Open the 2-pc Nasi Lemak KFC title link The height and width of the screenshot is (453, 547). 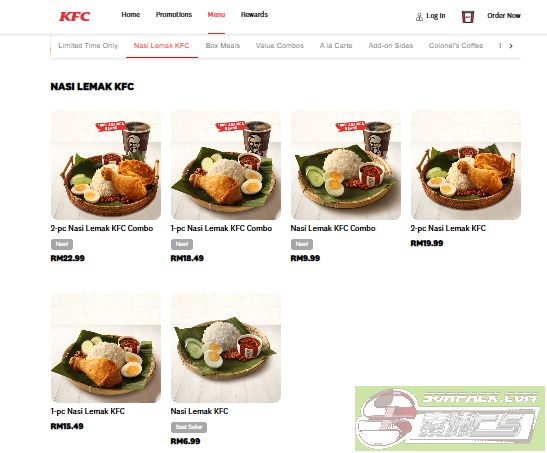tap(448, 228)
